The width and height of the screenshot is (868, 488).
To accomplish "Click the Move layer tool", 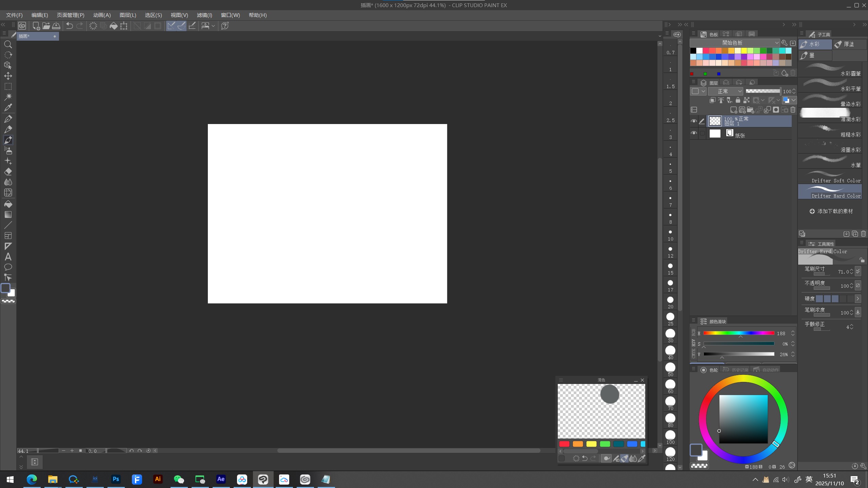I will 8,76.
